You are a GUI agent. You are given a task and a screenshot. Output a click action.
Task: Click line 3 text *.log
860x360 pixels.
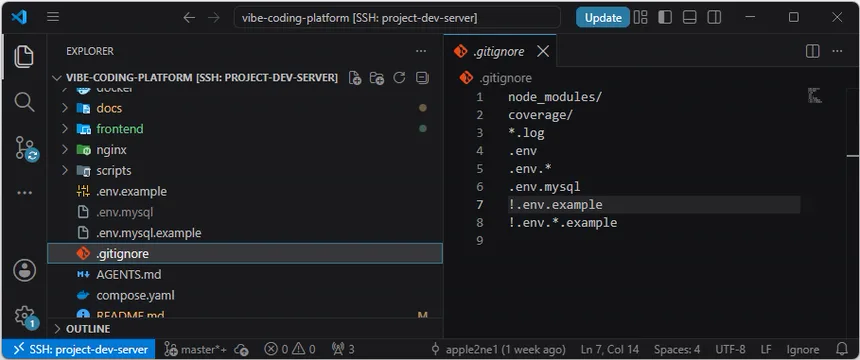point(526,133)
